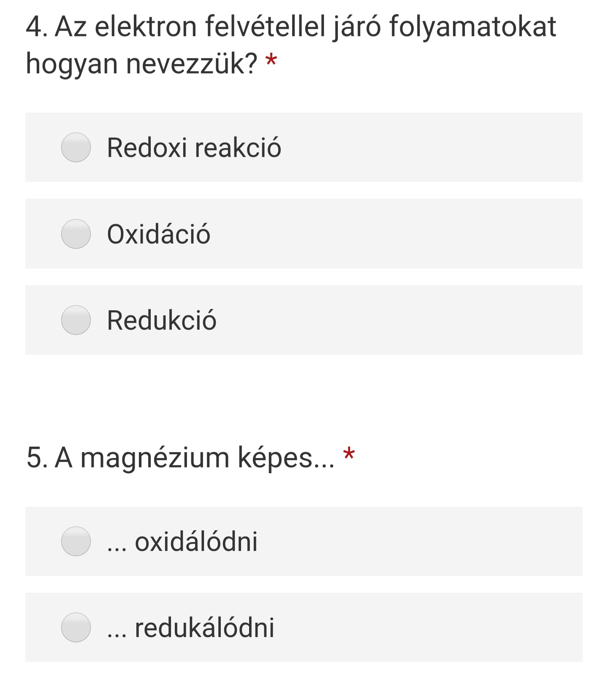Click empty gray area of Oxidáció row
608x700 pixels.
tap(397, 234)
